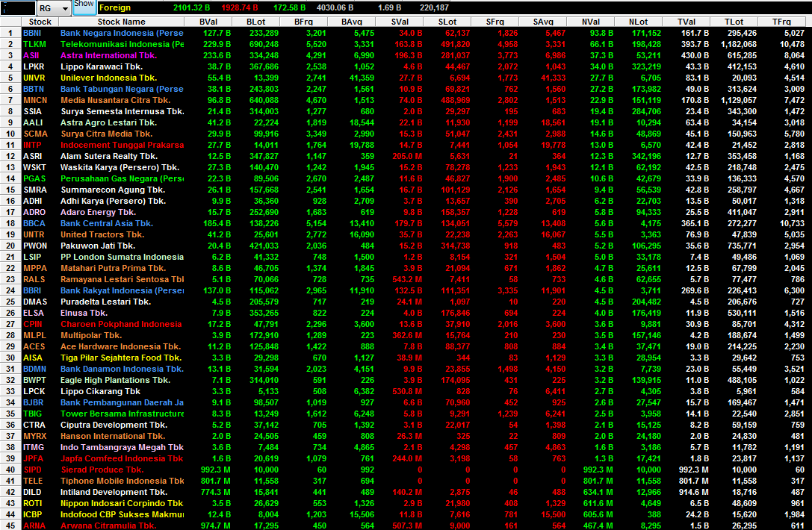Sort by the BLot column header
This screenshot has width=812, height=530.
click(x=255, y=22)
